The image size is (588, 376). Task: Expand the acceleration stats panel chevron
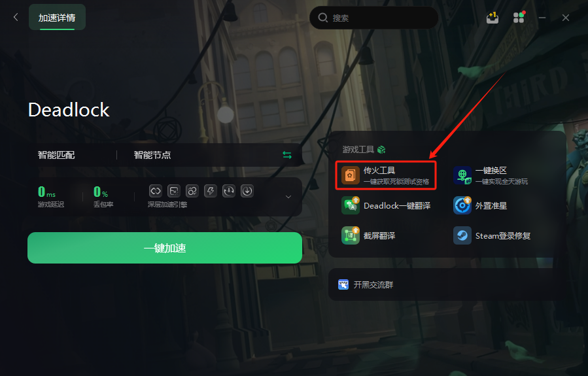point(288,197)
